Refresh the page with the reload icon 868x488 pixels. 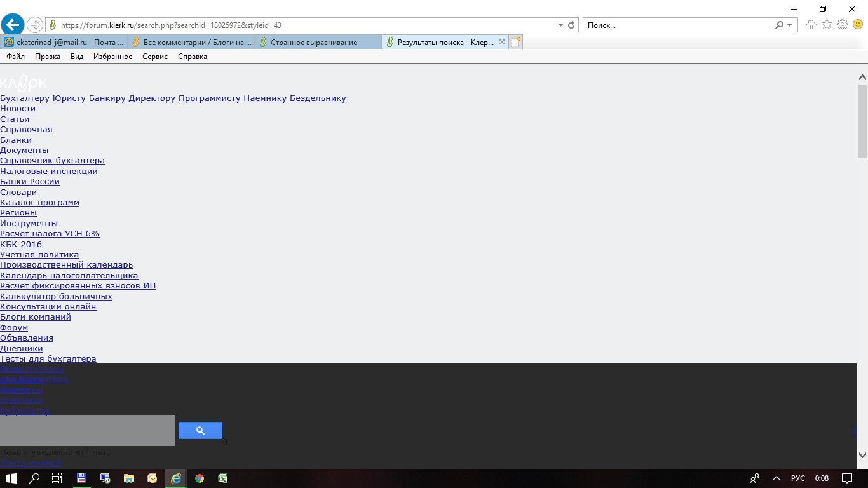click(x=571, y=25)
